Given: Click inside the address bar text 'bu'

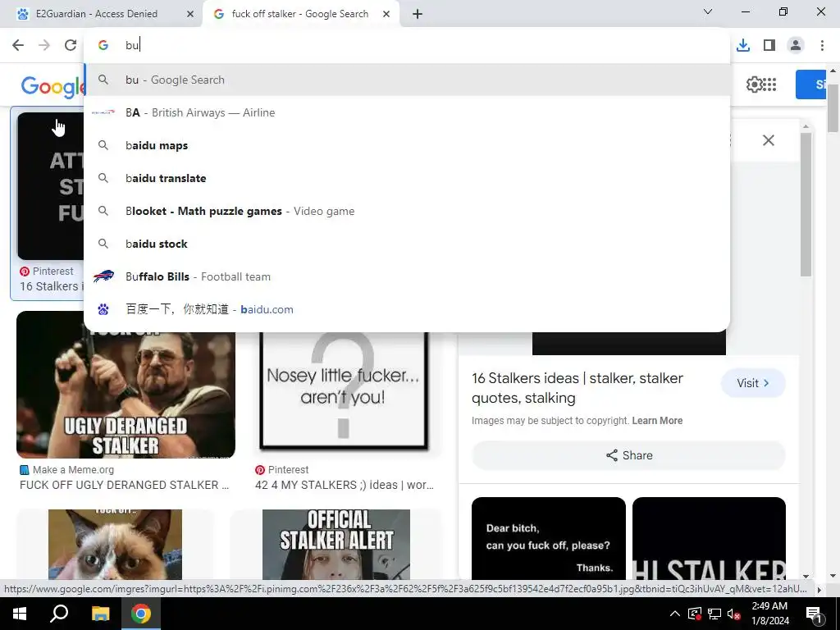Looking at the screenshot, I should tap(132, 45).
